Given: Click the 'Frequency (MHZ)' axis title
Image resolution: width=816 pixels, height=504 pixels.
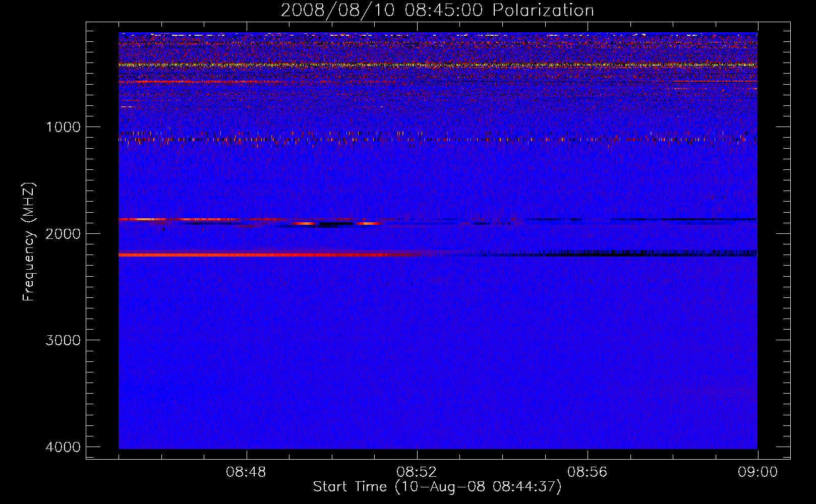Looking at the screenshot, I should pos(29,242).
